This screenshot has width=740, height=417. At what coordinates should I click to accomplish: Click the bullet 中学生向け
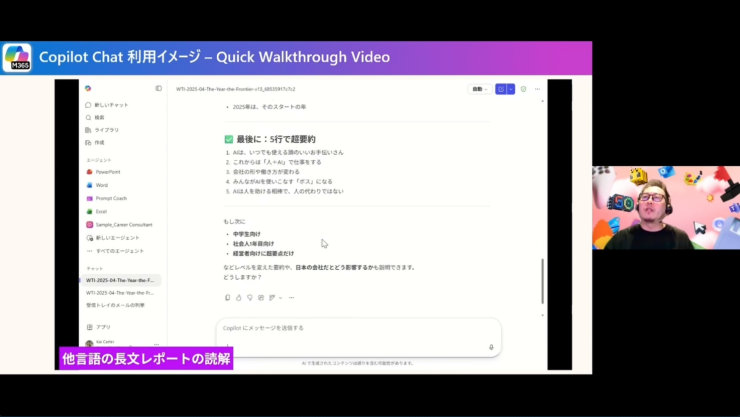[x=246, y=234]
